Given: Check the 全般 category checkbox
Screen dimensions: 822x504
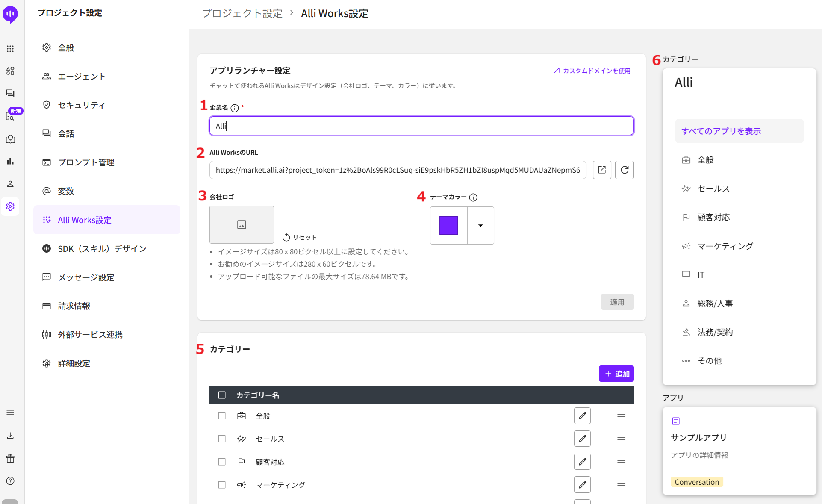Looking at the screenshot, I should (x=221, y=416).
